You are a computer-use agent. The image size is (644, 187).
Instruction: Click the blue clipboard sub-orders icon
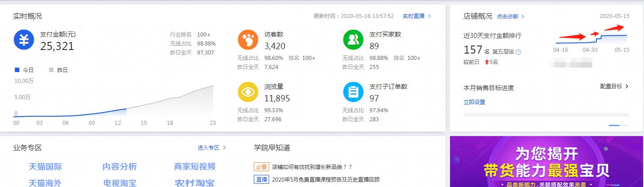tap(353, 92)
